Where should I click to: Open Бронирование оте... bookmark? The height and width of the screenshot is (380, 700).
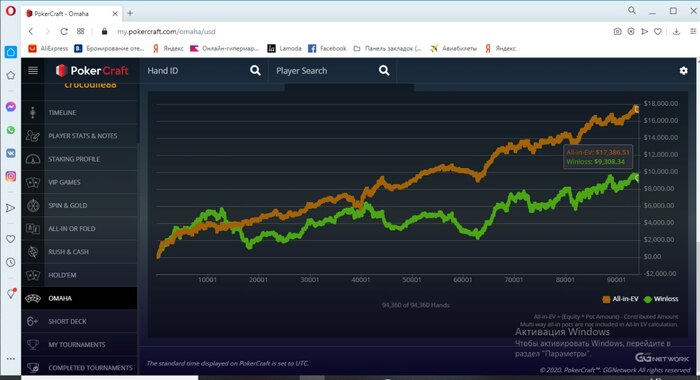click(x=109, y=48)
